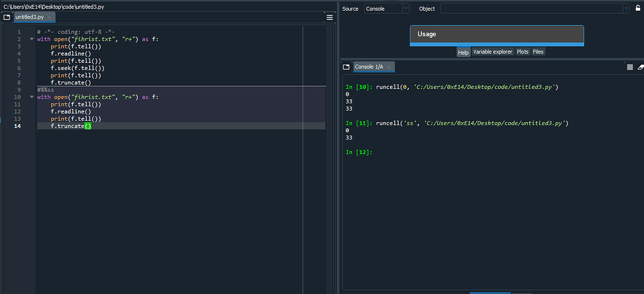The height and width of the screenshot is (294, 644).
Task: Select the Help pane tab
Action: tap(463, 52)
